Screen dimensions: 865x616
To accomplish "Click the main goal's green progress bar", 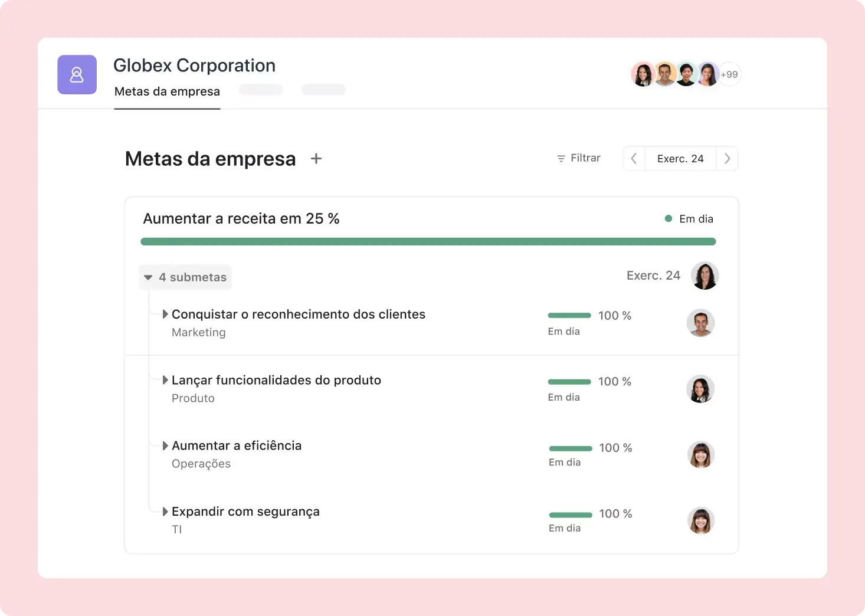I will (x=428, y=241).
